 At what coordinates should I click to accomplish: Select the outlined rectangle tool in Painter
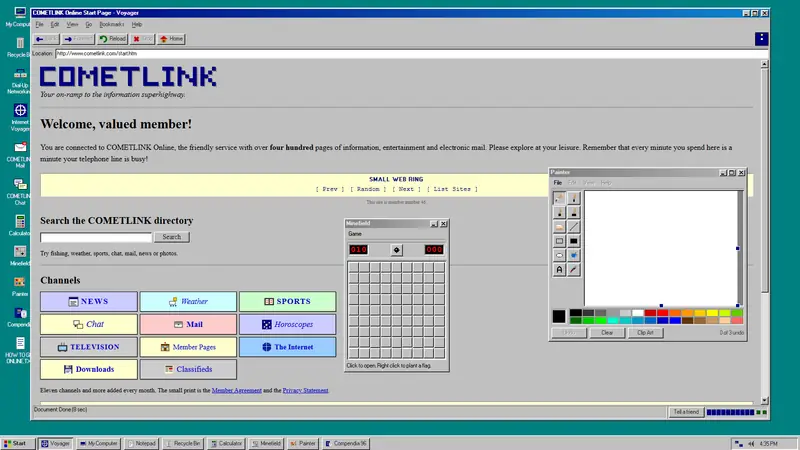click(x=559, y=241)
